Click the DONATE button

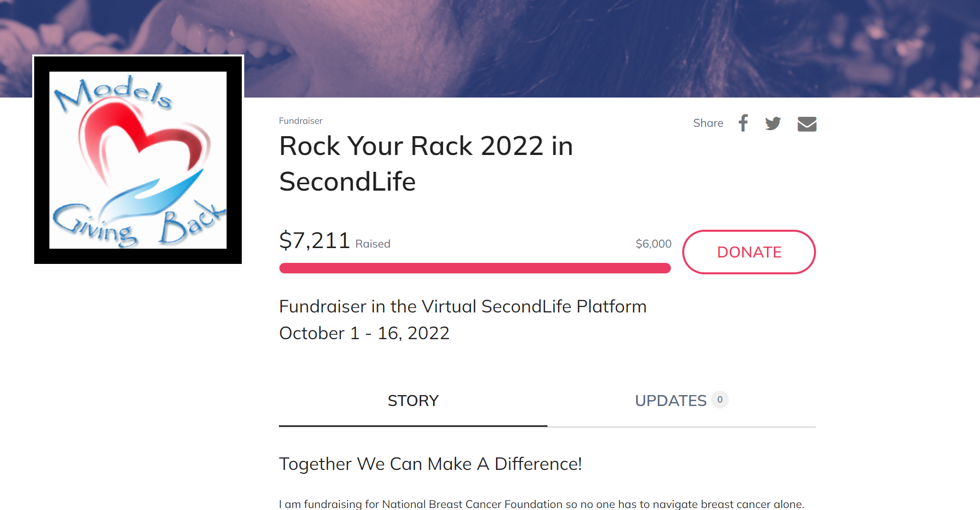[x=749, y=252]
